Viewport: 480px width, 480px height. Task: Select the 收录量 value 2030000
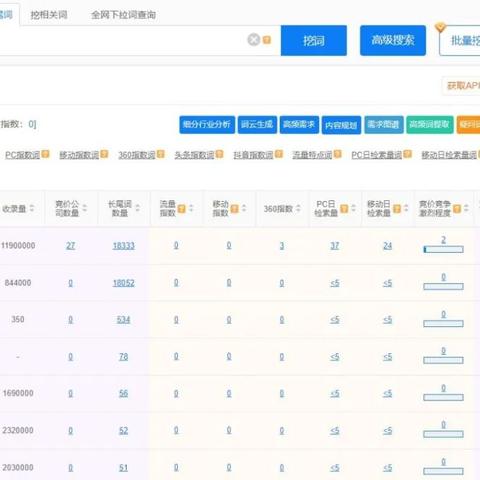[18, 467]
